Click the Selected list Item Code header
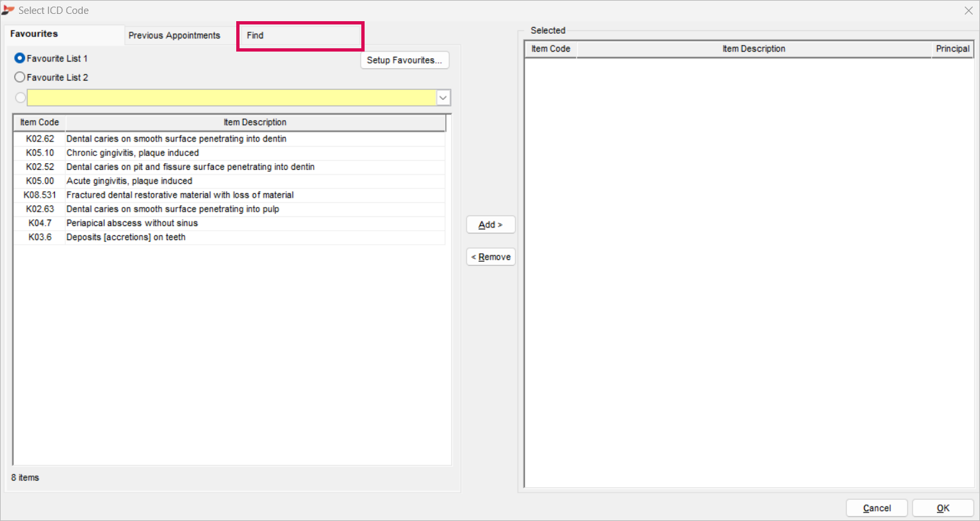Screen dimensions: 980x521 pyautogui.click(x=551, y=49)
